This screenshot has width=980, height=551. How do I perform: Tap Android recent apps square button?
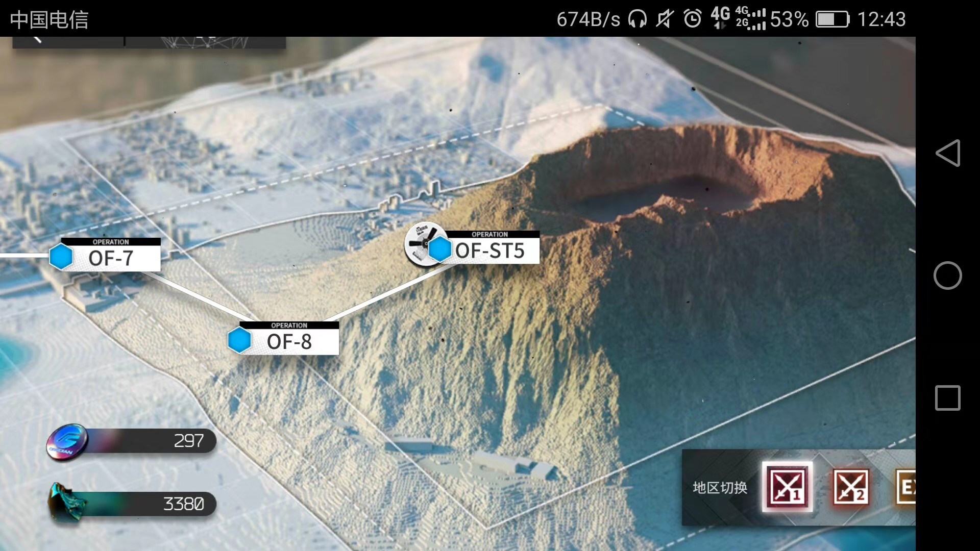click(x=948, y=398)
